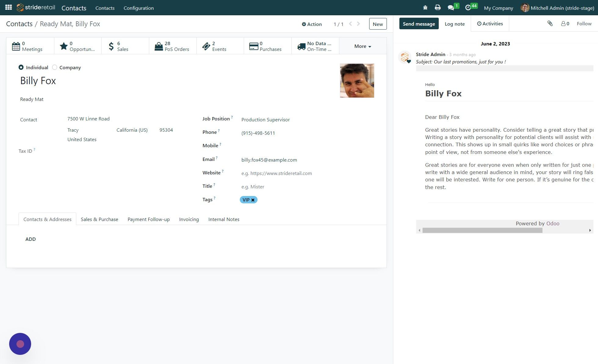Viewport: 598px width, 364px height.
Task: Click the bug report icon in the top bar
Action: 425,7
